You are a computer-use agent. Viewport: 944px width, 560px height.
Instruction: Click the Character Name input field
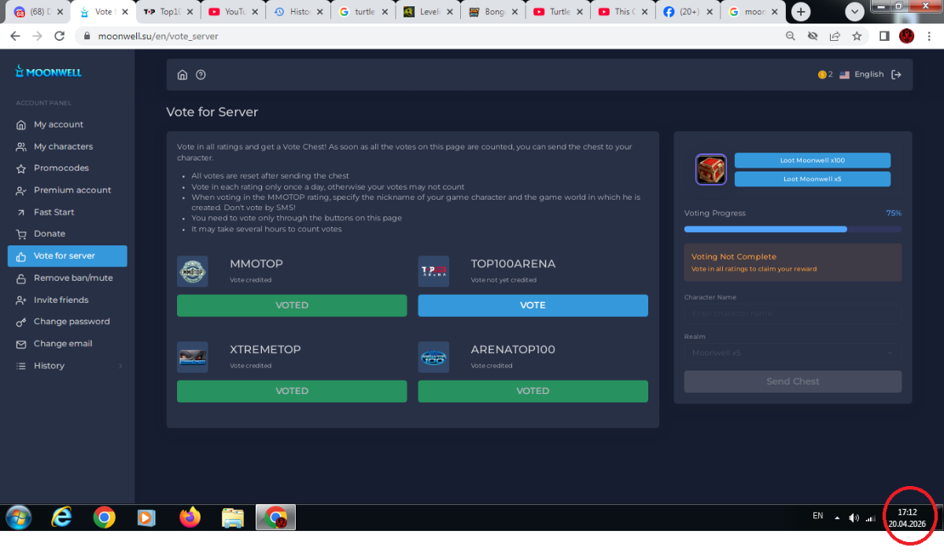coord(792,313)
